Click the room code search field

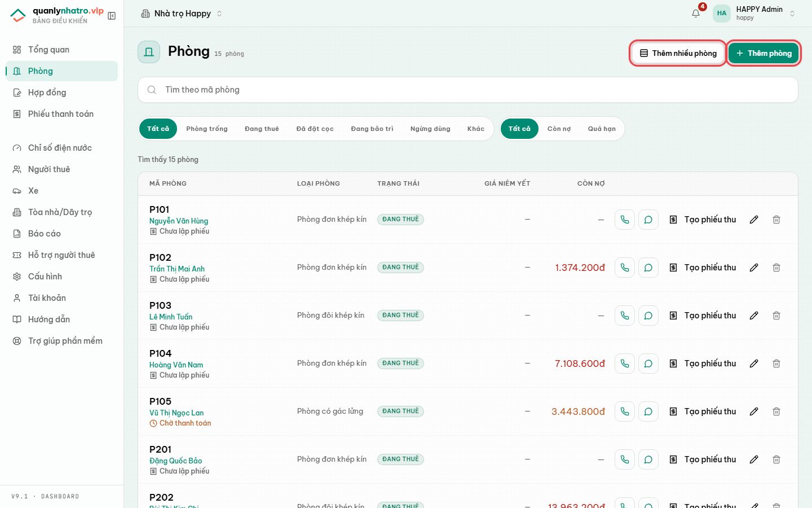tap(468, 90)
